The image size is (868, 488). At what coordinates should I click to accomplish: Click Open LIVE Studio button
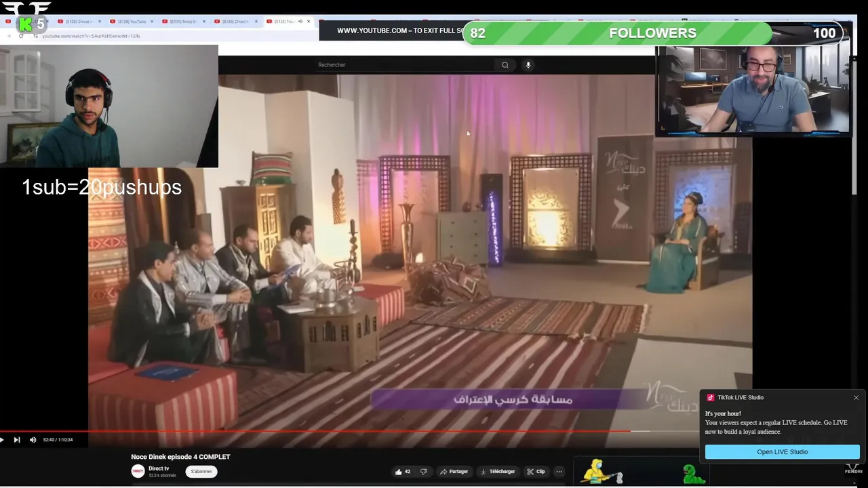pos(782,452)
